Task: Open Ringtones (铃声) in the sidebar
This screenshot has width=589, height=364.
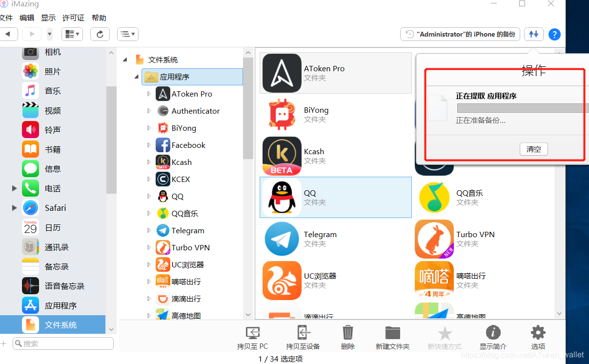Action: [x=53, y=130]
